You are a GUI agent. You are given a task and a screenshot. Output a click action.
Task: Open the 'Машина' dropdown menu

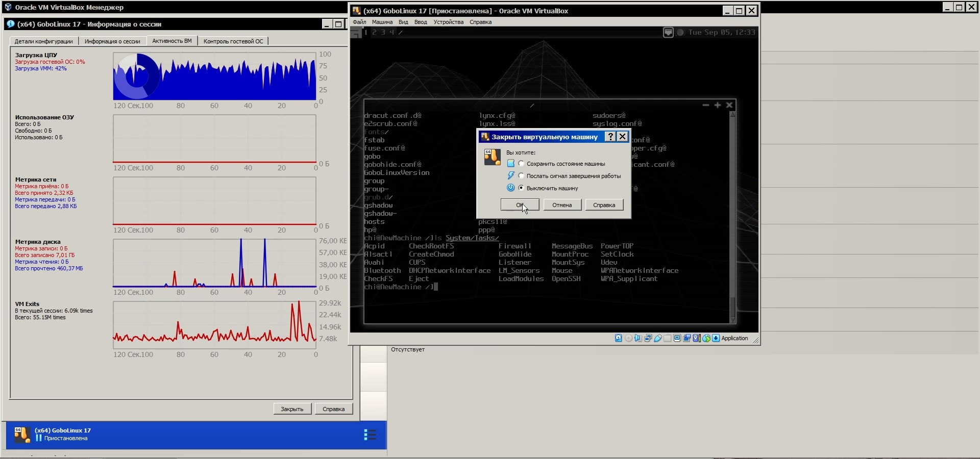pyautogui.click(x=382, y=22)
